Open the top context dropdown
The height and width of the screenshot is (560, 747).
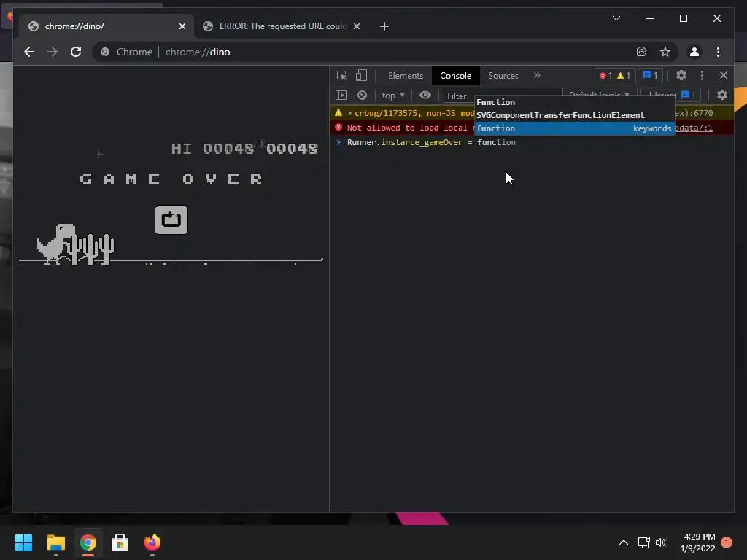393,96
